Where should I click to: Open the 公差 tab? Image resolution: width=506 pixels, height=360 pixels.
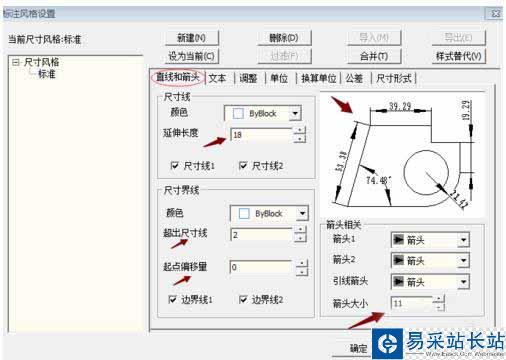[354, 78]
